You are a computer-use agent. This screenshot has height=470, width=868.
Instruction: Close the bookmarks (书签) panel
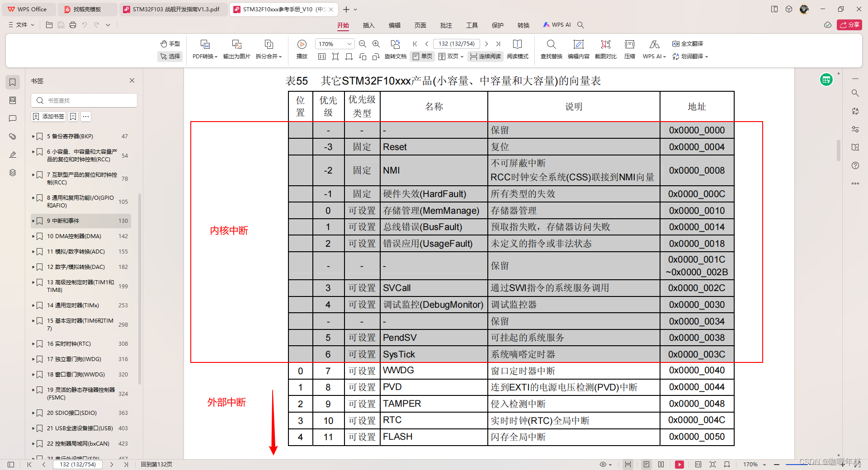coord(132,80)
